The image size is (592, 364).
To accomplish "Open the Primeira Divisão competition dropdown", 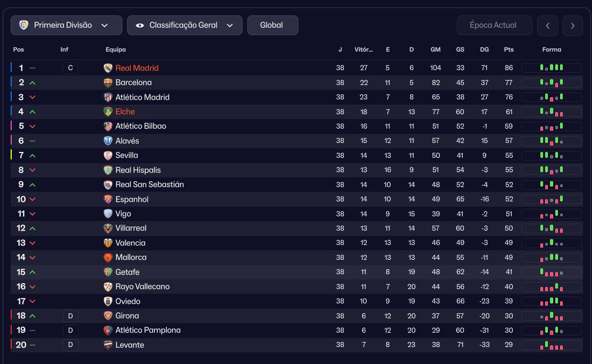I will tap(64, 25).
